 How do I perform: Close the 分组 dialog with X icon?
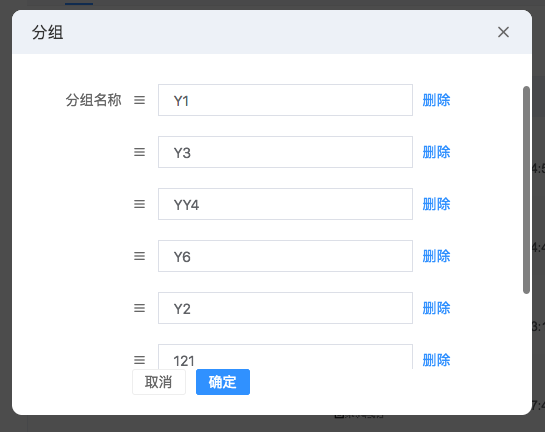503,32
